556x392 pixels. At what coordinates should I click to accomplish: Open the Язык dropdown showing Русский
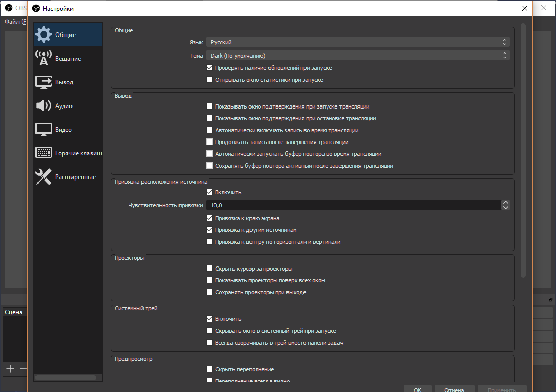pos(358,42)
